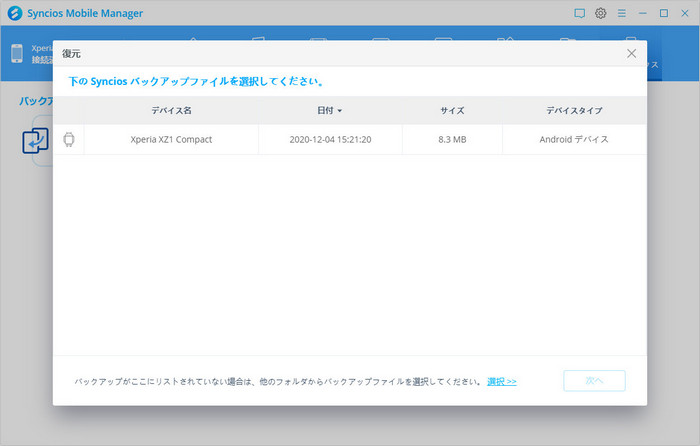Click the 2020-12-04 15:21:20 date cell

(330, 139)
